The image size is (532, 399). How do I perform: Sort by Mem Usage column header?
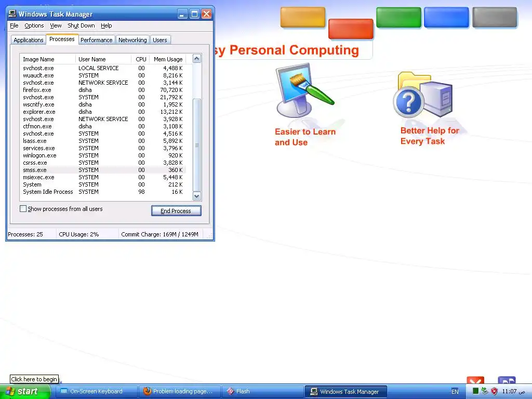pos(168,59)
